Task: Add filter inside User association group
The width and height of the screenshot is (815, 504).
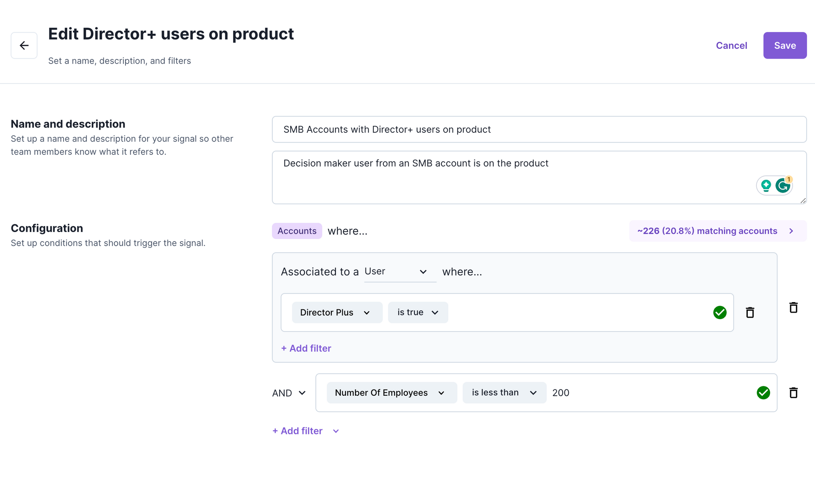Action: click(x=306, y=348)
